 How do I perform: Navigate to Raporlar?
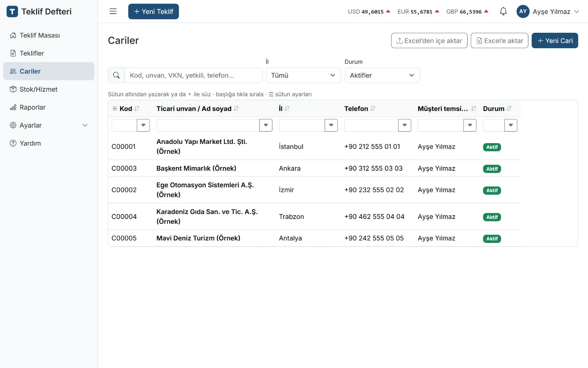pyautogui.click(x=49, y=107)
